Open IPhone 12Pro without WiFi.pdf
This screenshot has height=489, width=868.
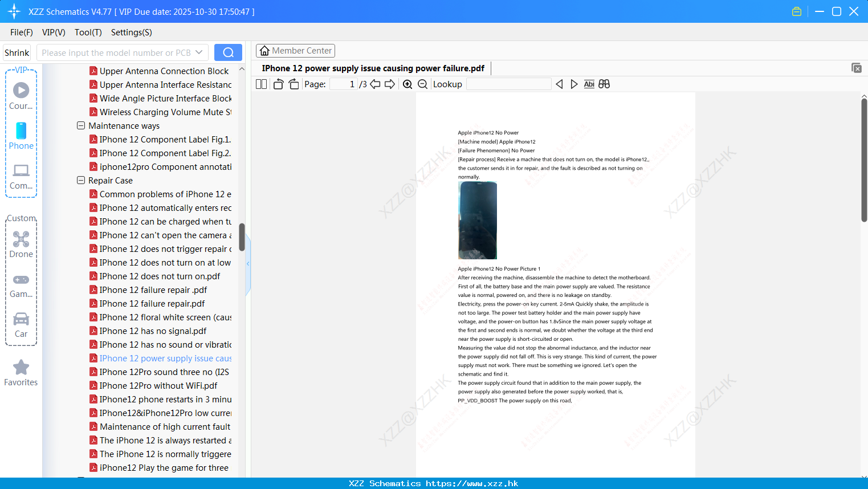coord(153,385)
